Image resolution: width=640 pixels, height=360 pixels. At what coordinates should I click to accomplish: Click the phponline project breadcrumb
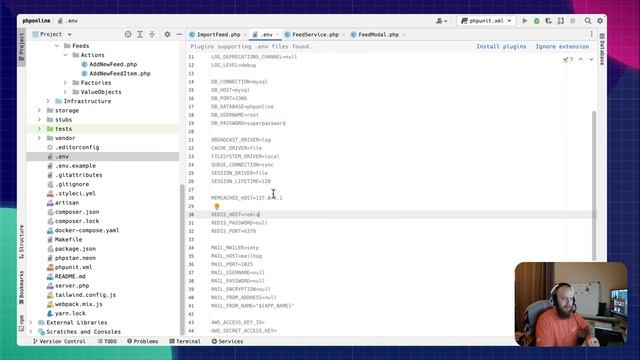point(36,21)
